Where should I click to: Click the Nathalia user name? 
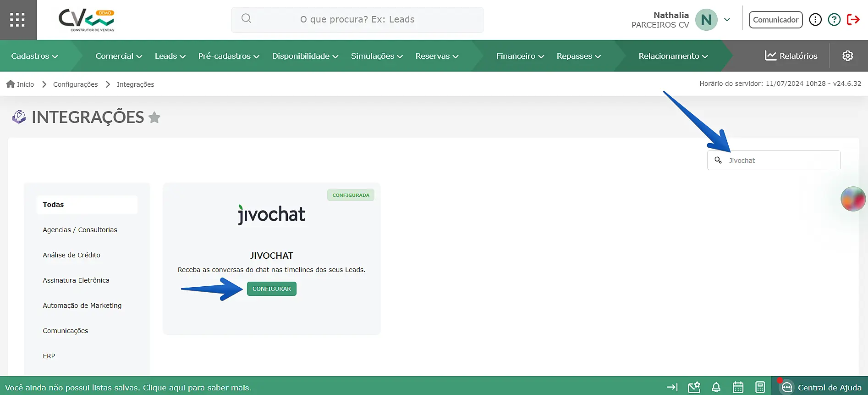coord(671,15)
